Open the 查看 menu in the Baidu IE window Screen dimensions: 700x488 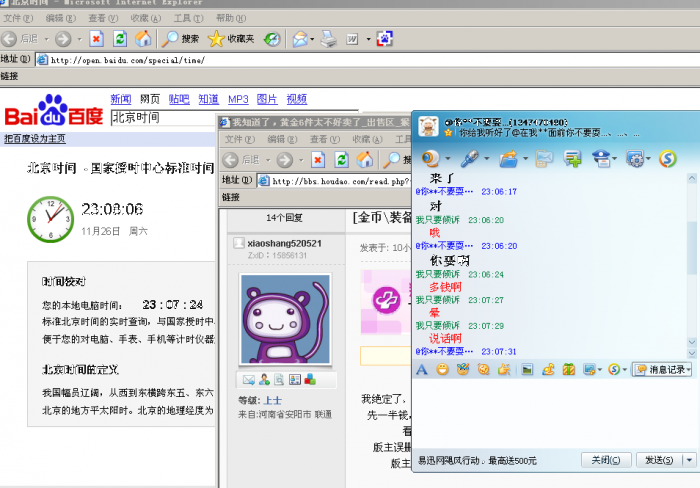pyautogui.click(x=103, y=18)
